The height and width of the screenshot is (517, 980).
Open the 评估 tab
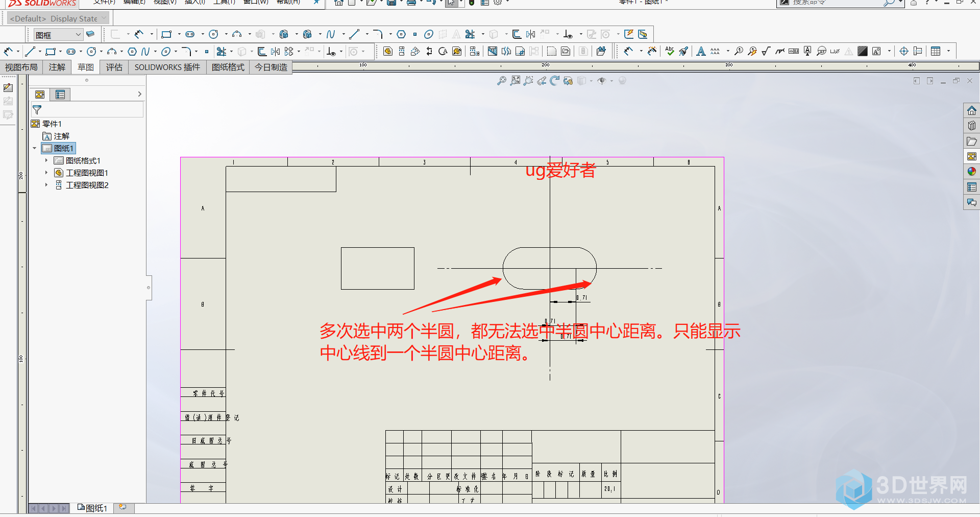click(114, 67)
